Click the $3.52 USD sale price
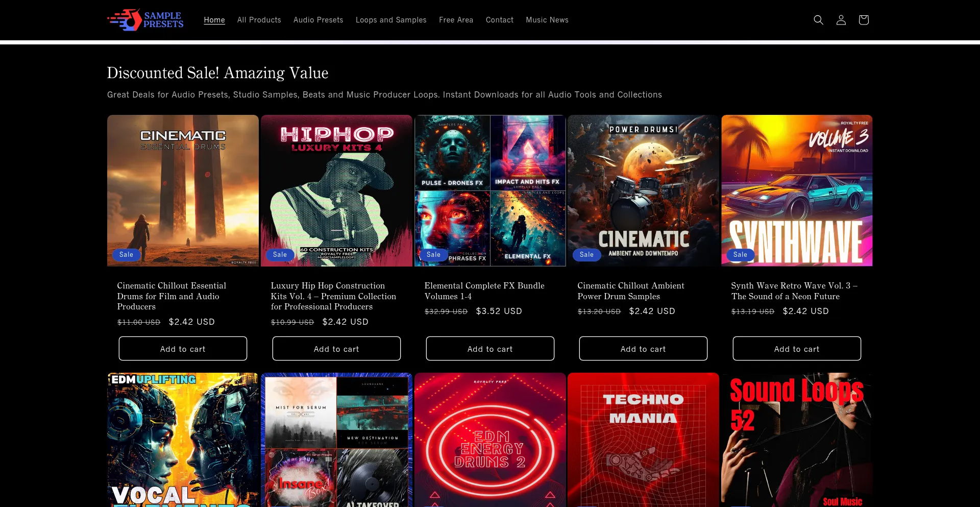Image resolution: width=980 pixels, height=507 pixels. [499, 311]
